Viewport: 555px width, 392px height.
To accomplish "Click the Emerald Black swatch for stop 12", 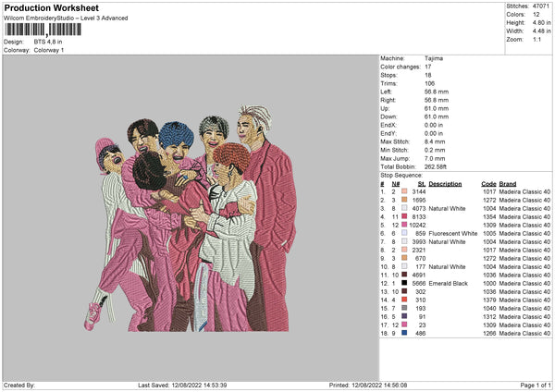I will pyautogui.click(x=404, y=283).
